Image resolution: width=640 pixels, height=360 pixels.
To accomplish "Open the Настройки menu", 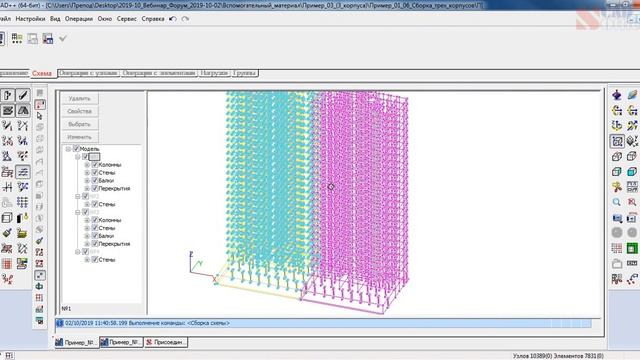I will 30,19.
